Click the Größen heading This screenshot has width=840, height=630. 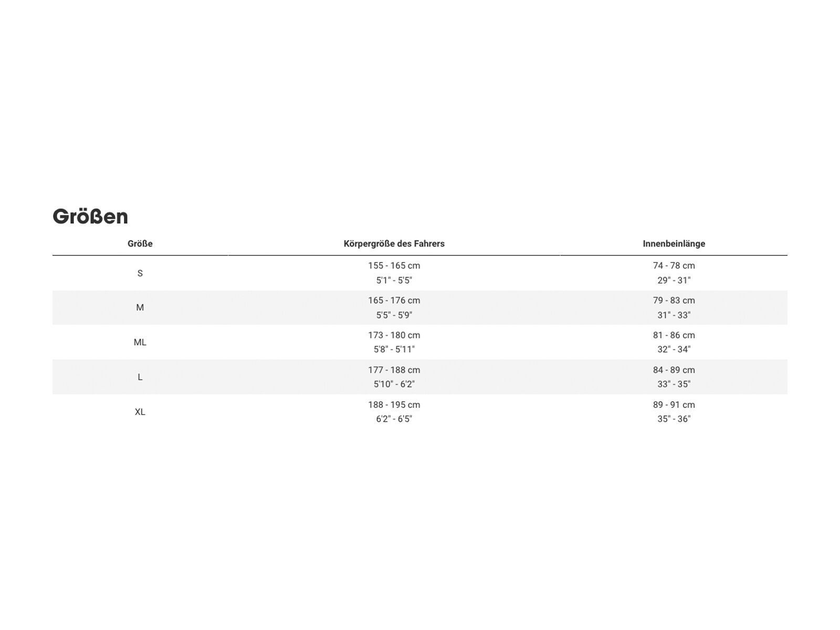(90, 216)
